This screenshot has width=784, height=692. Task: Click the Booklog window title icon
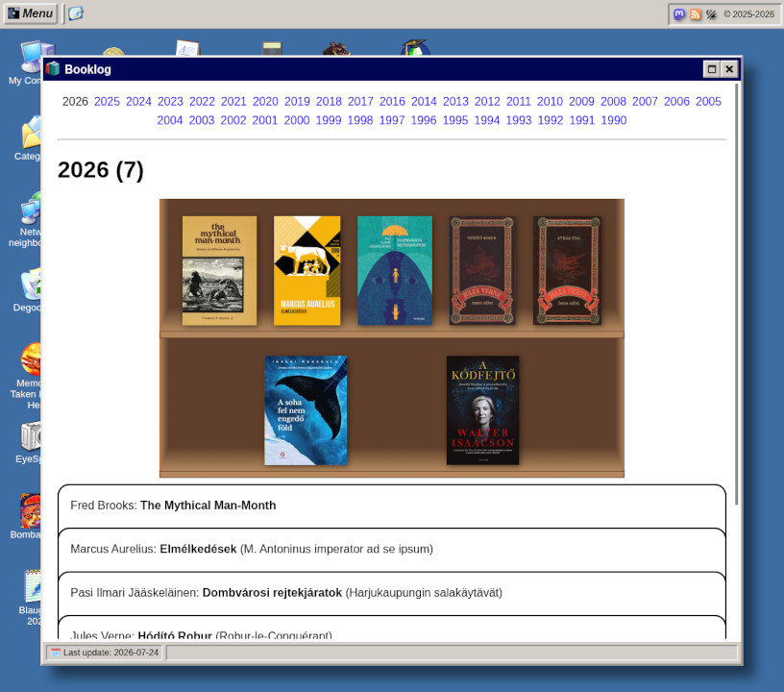pyautogui.click(x=53, y=69)
